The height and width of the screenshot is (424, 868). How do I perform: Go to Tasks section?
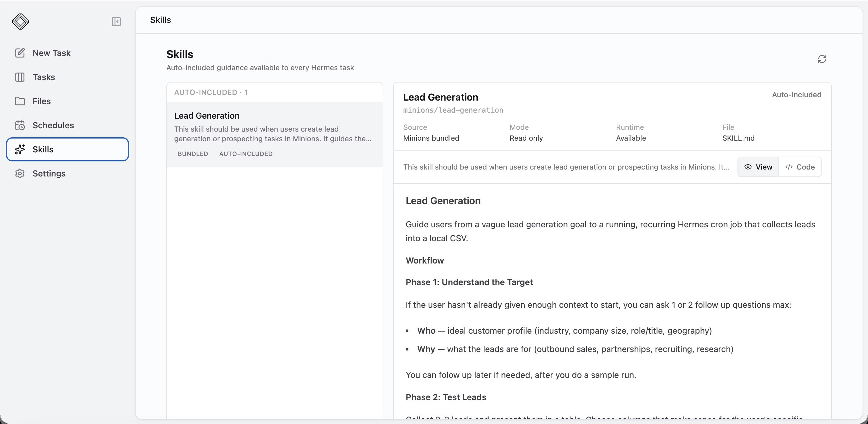tap(68, 77)
